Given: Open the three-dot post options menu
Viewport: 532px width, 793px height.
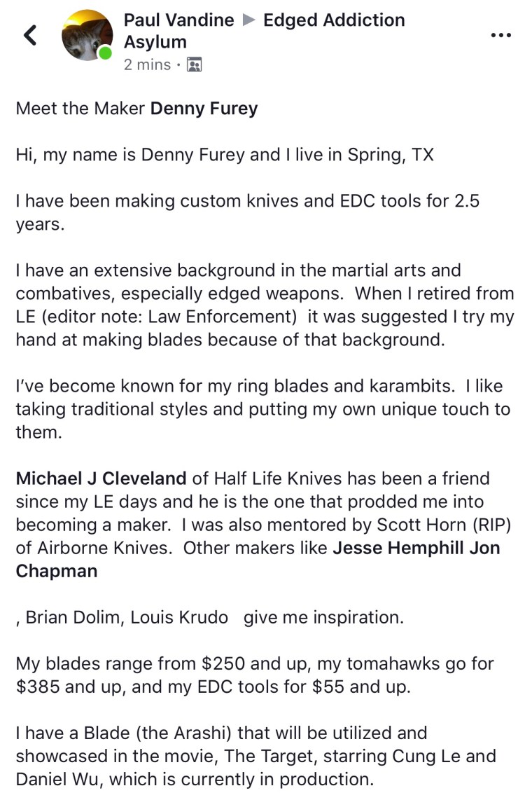Looking at the screenshot, I should pos(500,35).
